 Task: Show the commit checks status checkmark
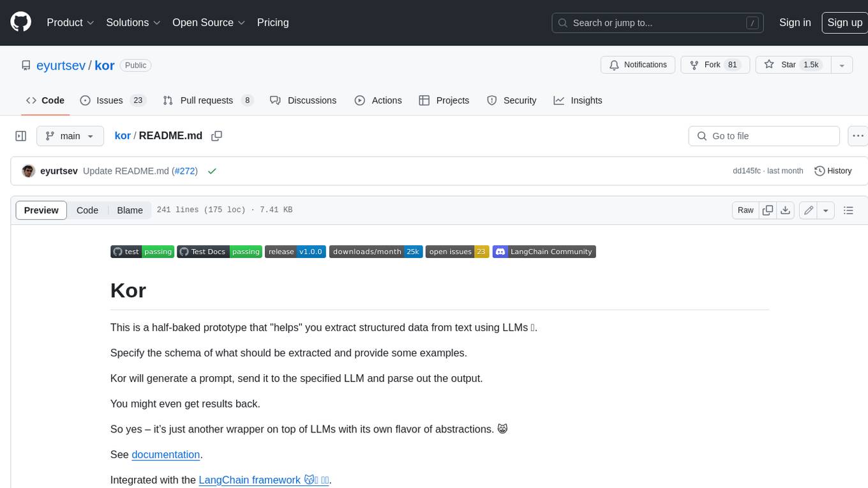point(212,171)
